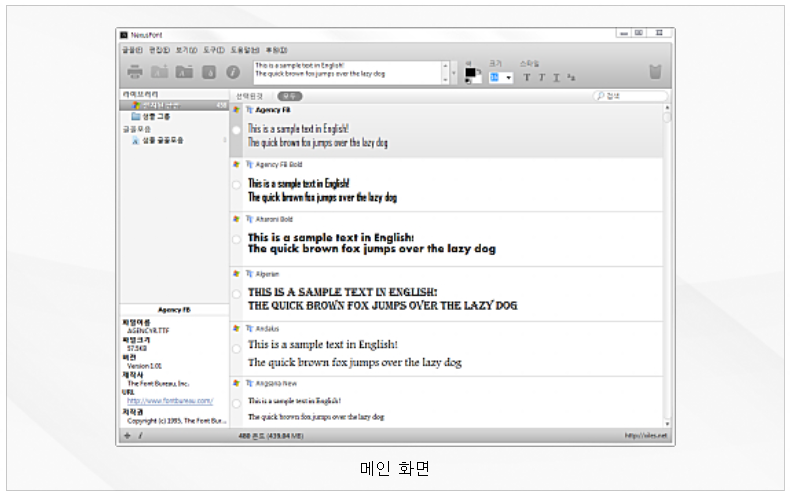This screenshot has width=790, height=495.
Task: Select the radio circle for Agency FB
Action: [236, 130]
